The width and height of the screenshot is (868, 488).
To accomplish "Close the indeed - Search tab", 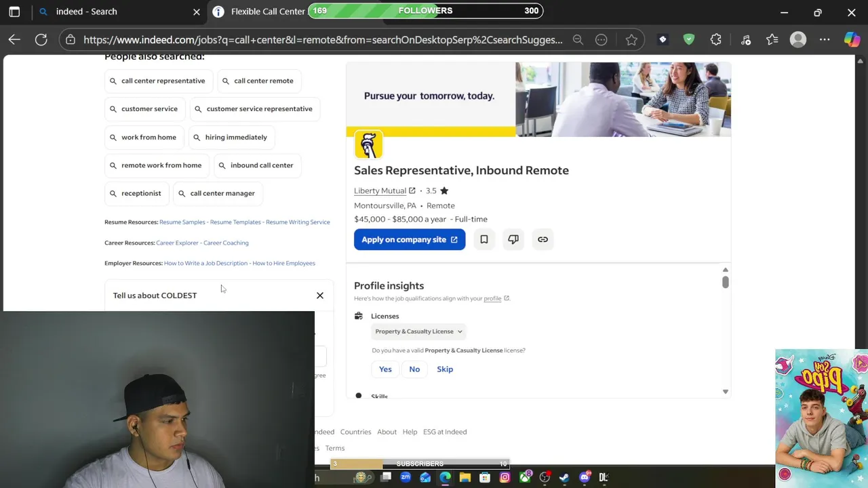I will pyautogui.click(x=197, y=12).
